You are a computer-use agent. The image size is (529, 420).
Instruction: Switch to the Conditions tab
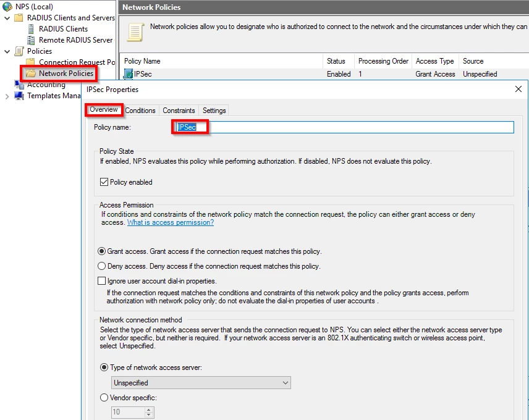(x=140, y=110)
